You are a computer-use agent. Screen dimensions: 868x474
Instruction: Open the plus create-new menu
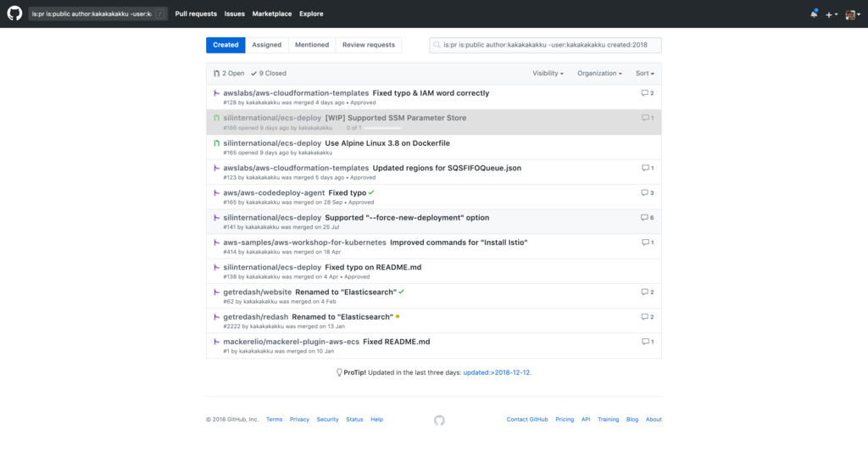pyautogui.click(x=832, y=14)
